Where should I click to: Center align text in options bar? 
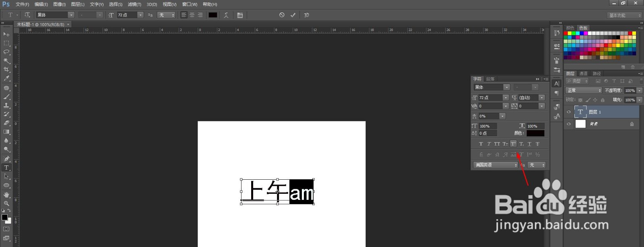coord(192,15)
